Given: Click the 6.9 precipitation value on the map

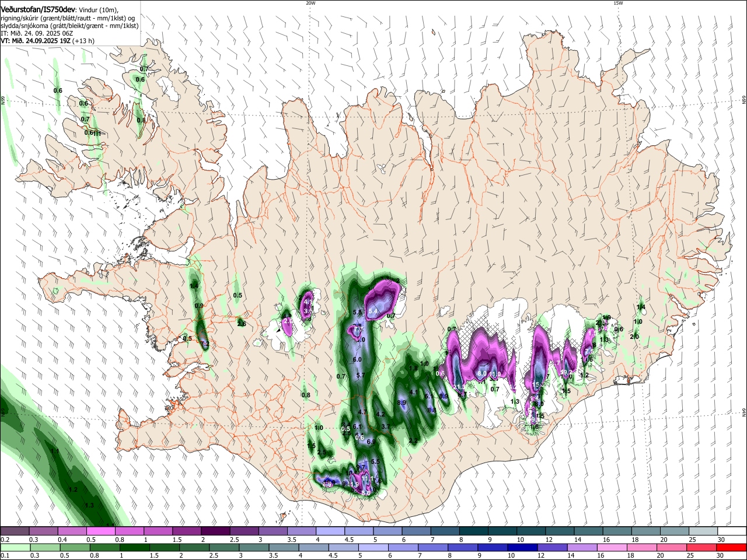Looking at the screenshot, I should (371, 442).
